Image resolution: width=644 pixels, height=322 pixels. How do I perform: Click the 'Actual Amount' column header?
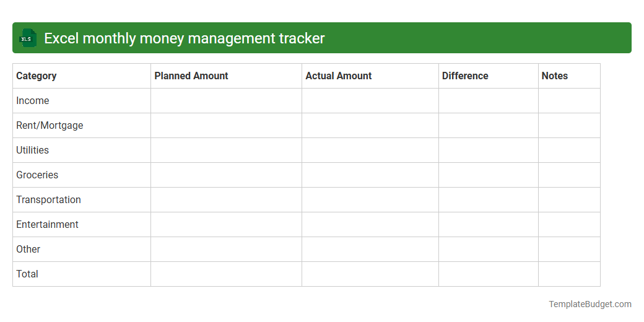(370, 76)
